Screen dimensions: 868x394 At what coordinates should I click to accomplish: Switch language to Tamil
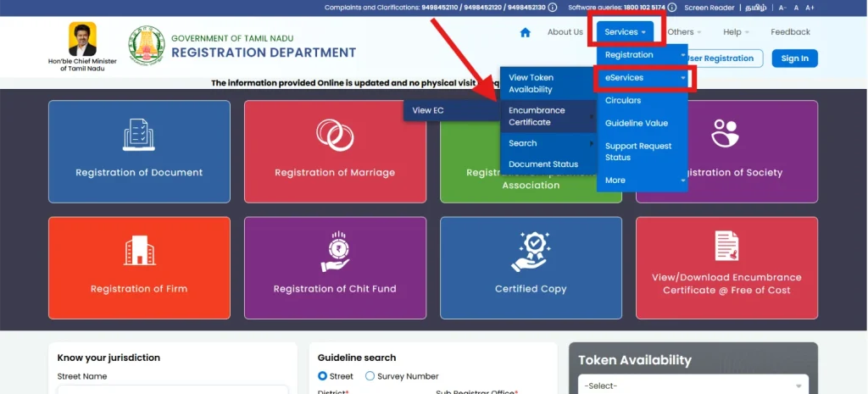[755, 8]
